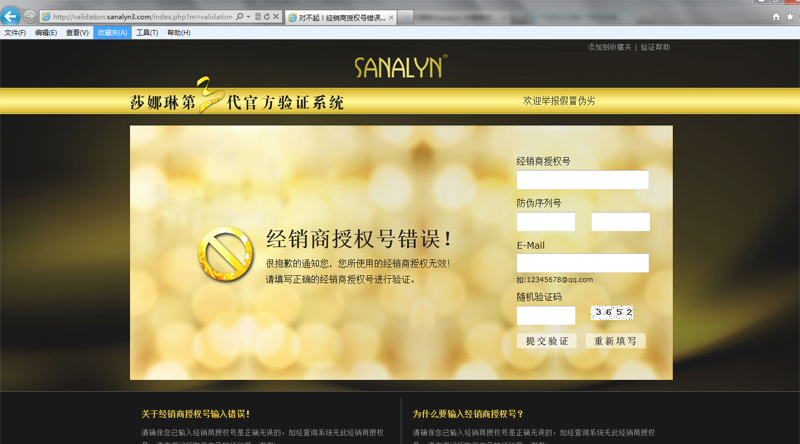Click the compatibility view icon in address bar
800x444 pixels.
(258, 17)
